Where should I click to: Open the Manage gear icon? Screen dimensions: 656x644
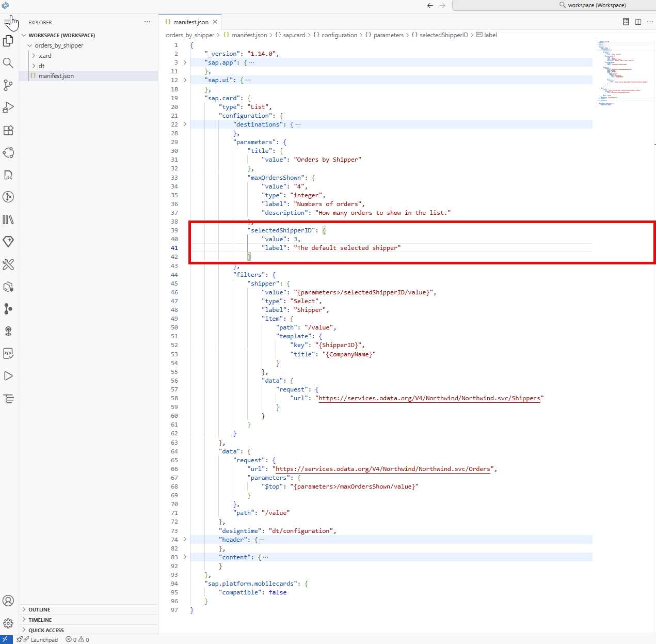(8, 623)
